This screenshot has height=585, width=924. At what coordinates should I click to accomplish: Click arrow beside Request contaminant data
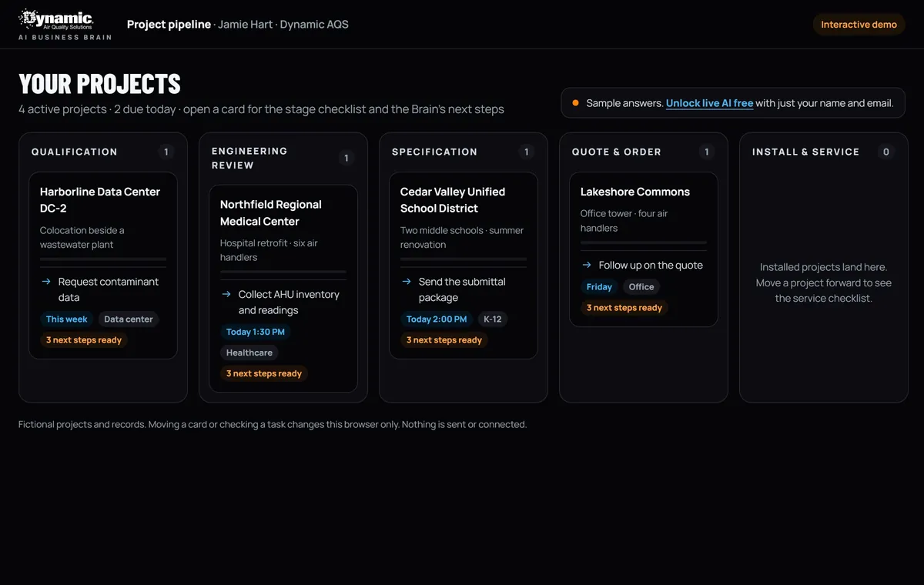pos(46,282)
